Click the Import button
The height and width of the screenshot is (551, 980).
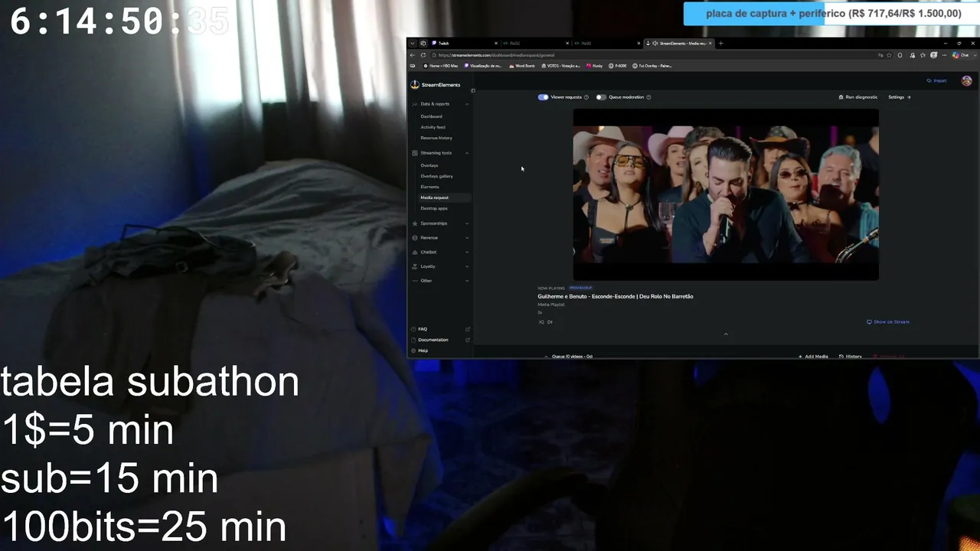point(936,80)
